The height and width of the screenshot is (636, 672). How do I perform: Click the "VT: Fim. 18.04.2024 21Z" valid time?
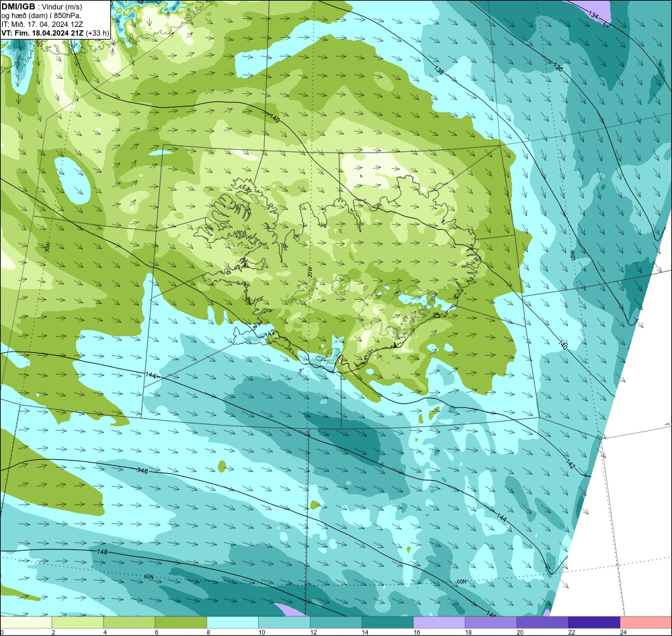pos(42,33)
